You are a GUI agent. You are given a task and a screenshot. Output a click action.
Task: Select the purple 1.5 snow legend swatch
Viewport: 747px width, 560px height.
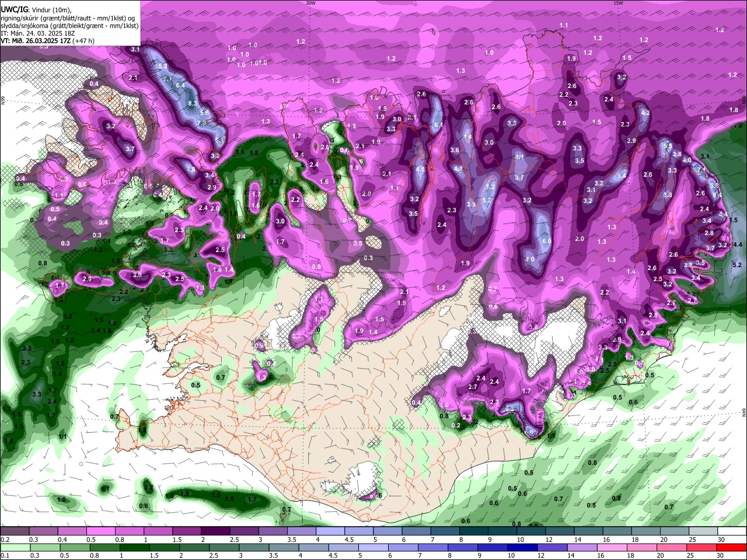pos(187,531)
